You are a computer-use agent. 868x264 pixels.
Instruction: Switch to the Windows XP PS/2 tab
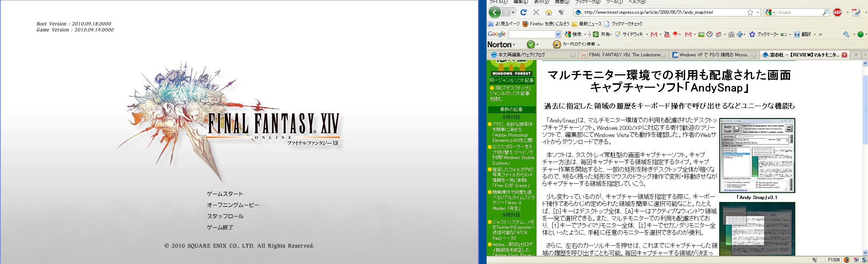pos(714,55)
